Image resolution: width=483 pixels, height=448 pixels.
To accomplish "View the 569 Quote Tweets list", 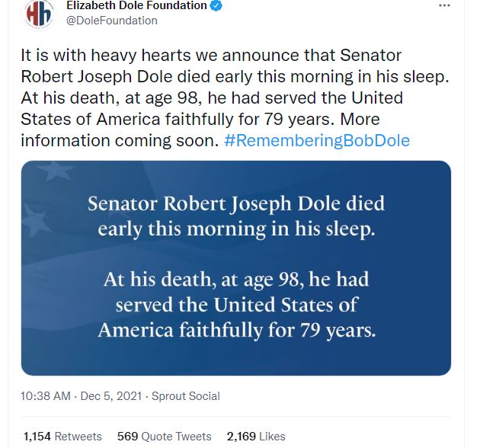I will click(x=165, y=437).
